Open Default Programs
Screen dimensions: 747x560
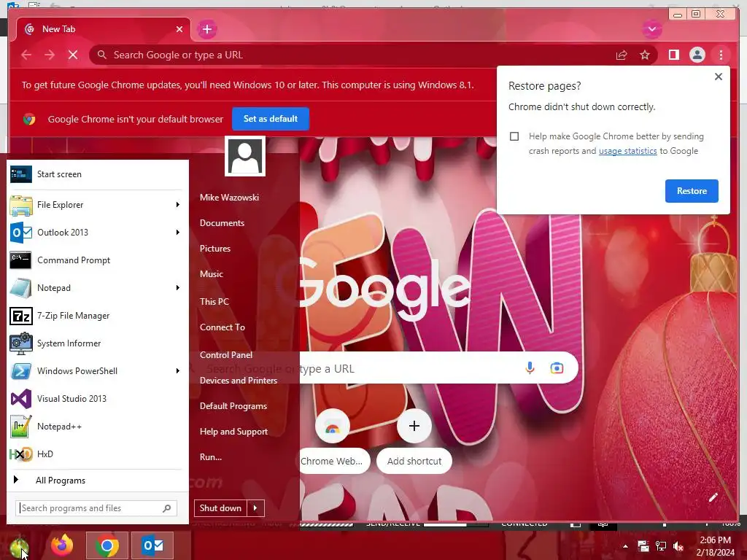(233, 406)
